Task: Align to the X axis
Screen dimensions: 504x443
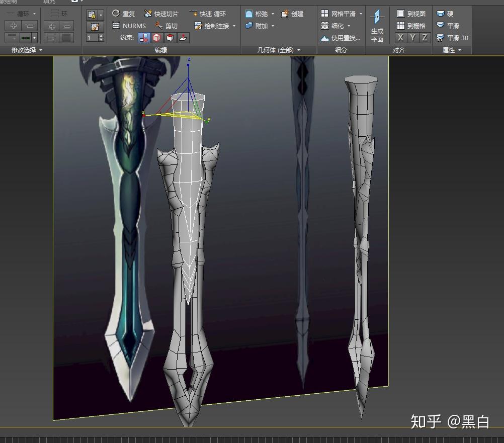Action: point(400,38)
